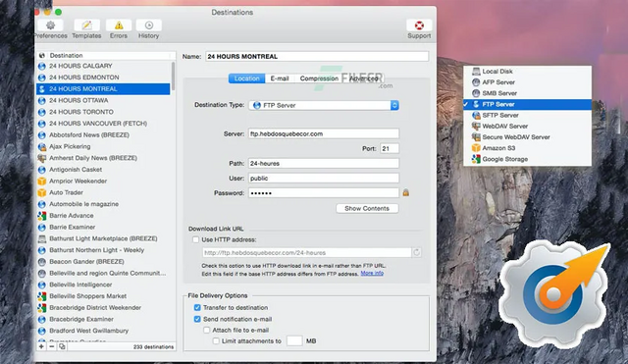Choose SFTP Server from type menu
Viewport: 628px width, 364px height.
[x=527, y=116]
